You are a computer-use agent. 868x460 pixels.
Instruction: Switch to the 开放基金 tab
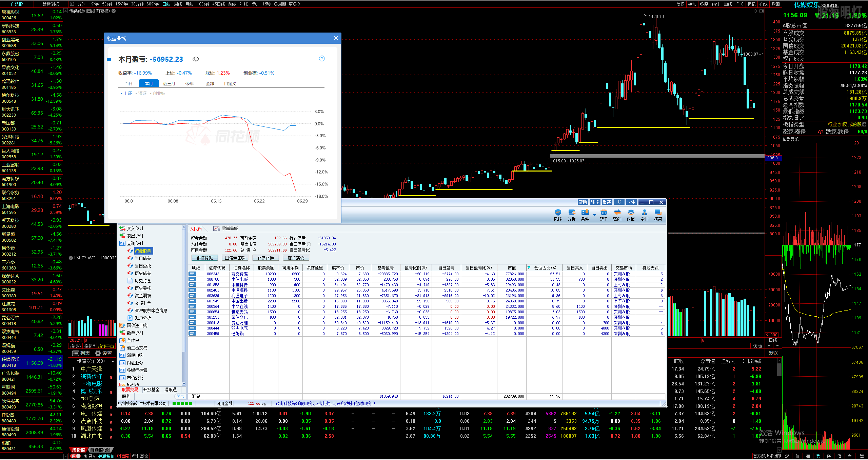151,389
